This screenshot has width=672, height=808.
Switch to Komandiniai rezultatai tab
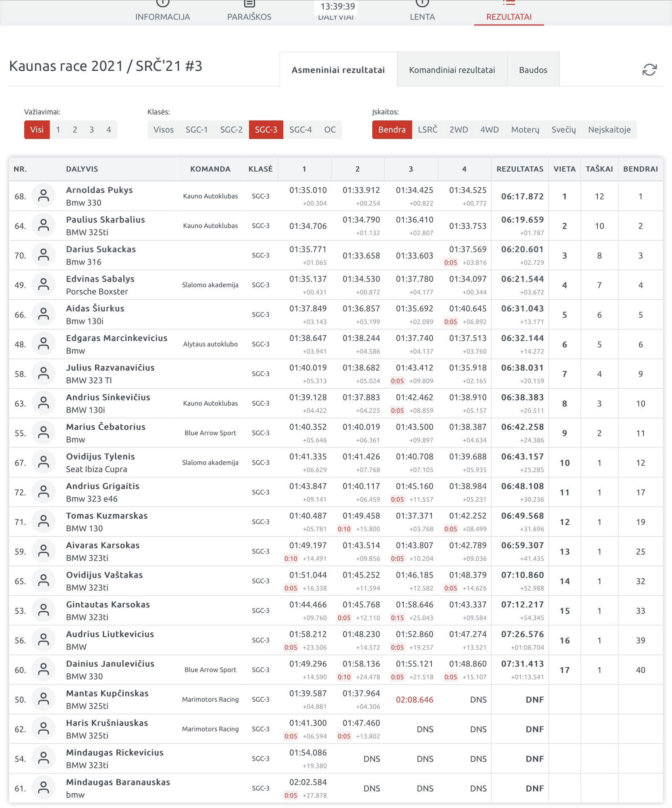tap(452, 70)
